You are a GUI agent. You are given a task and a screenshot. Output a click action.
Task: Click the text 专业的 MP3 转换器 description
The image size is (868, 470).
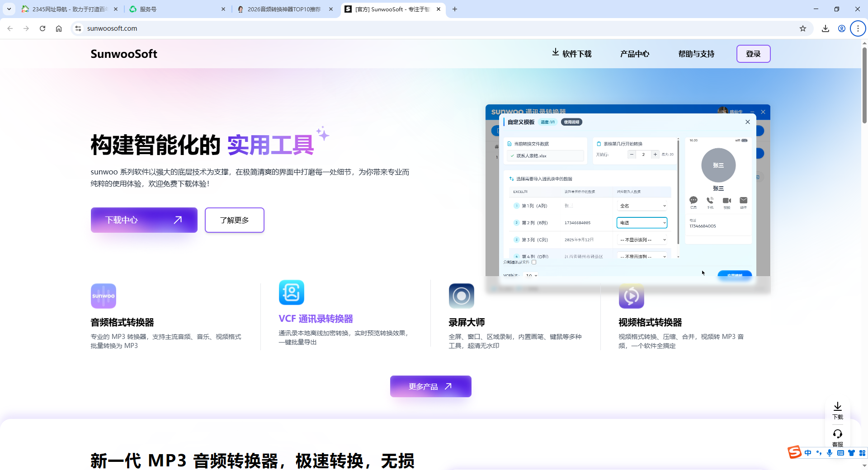(x=166, y=341)
